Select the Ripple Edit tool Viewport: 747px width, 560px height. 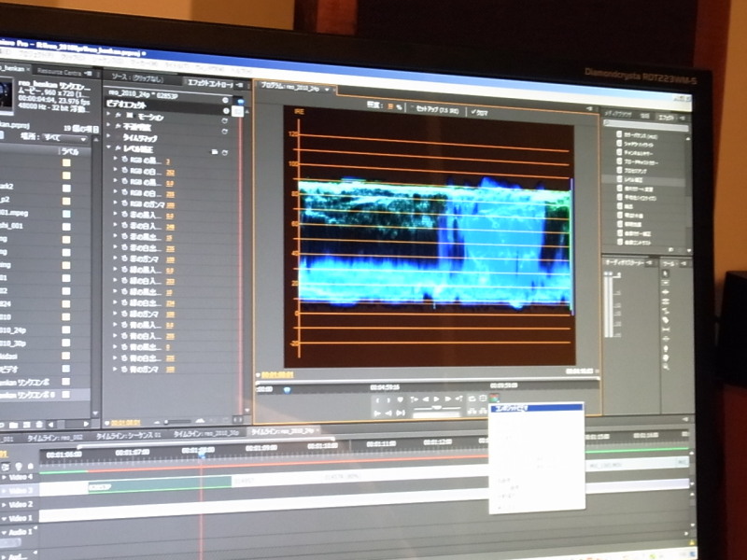click(x=666, y=292)
